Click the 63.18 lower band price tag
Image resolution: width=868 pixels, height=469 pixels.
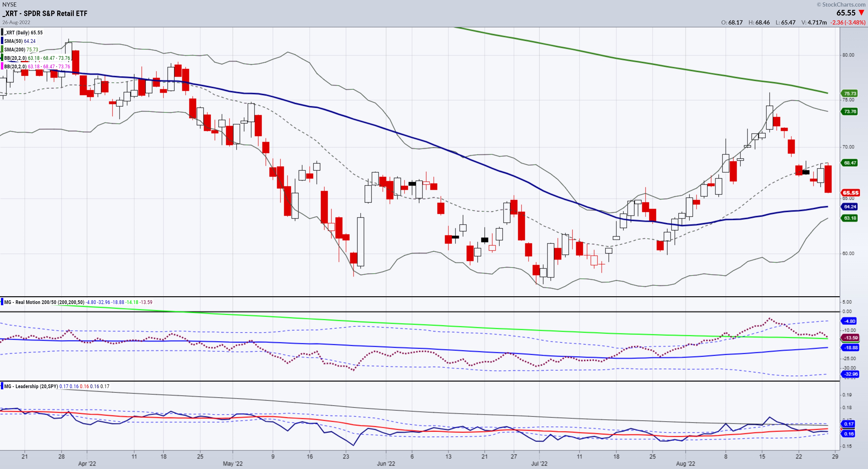click(x=850, y=218)
